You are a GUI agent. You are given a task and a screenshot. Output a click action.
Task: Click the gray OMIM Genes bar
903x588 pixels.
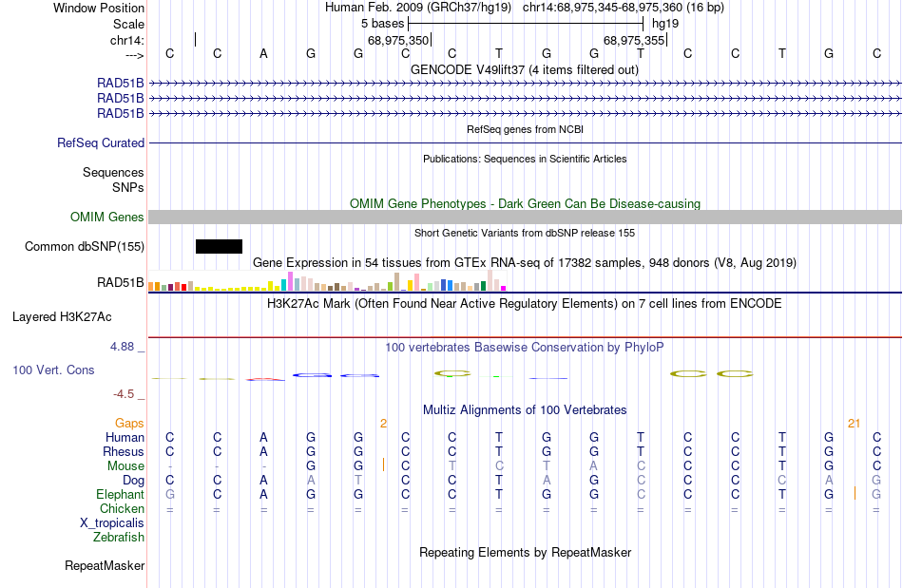pos(526,217)
